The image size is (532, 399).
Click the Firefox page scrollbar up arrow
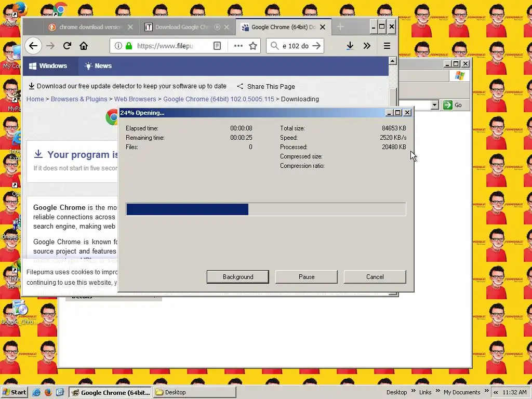pos(393,61)
